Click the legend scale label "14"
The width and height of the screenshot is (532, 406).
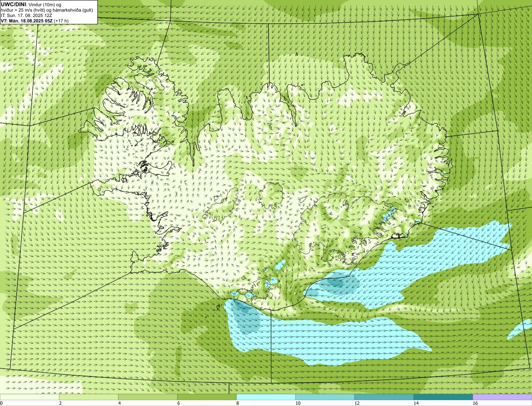416,403
